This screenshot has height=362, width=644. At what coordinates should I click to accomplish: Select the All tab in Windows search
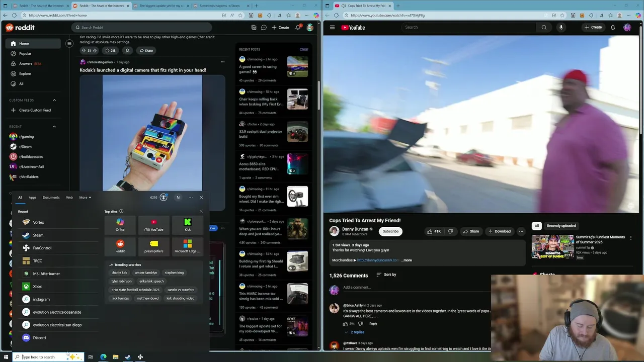click(x=20, y=198)
